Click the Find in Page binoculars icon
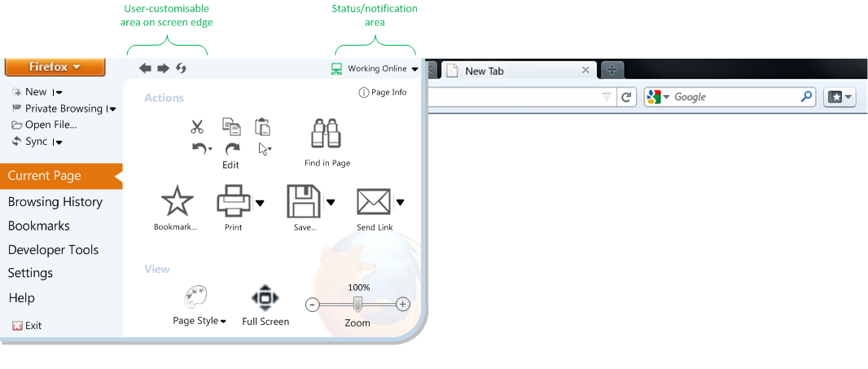The height and width of the screenshot is (369, 868). point(327,135)
